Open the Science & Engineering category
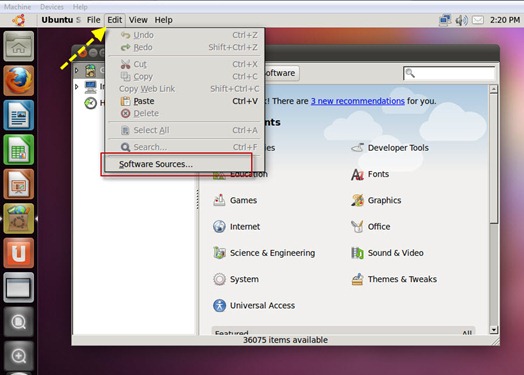Screen dimensions: 524x375 click(272, 253)
